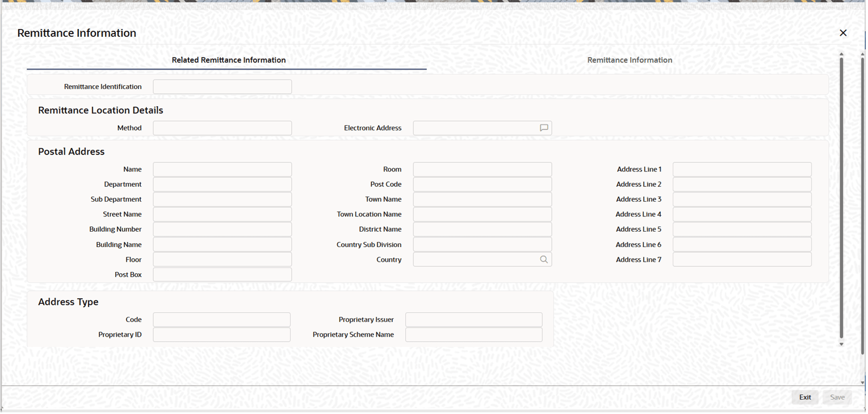Screen dimensions: 868x414
Task: Switch to Related Remittance Information tab
Action: [229, 60]
